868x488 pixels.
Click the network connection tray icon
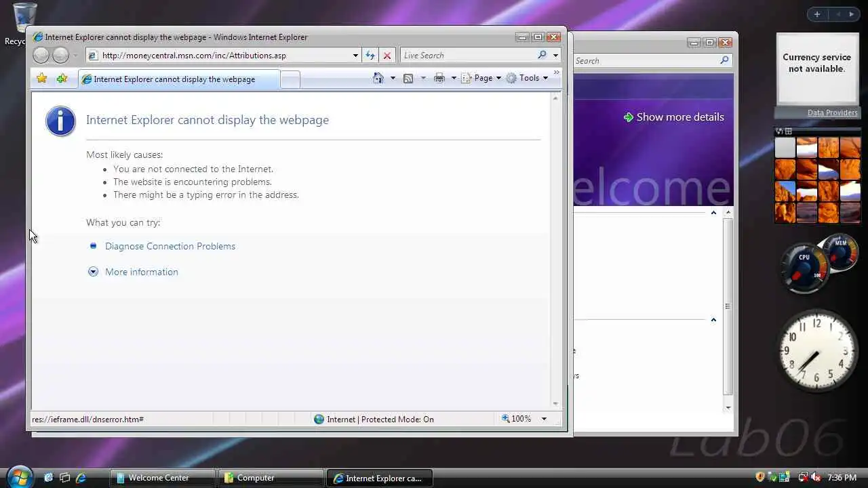(803, 477)
